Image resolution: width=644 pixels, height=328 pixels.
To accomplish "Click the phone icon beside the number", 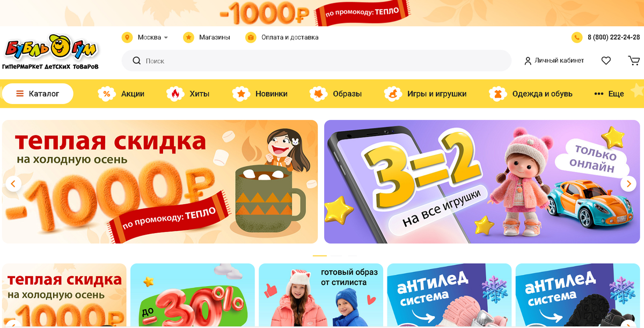I will tap(577, 38).
